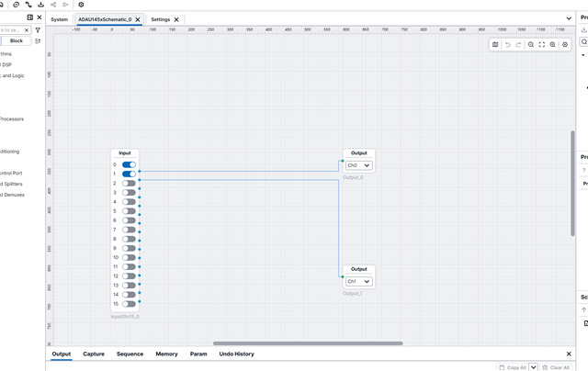The height and width of the screenshot is (371, 588).
Task: Close the ADAU145xSchematic_0 tab
Action: (138, 19)
